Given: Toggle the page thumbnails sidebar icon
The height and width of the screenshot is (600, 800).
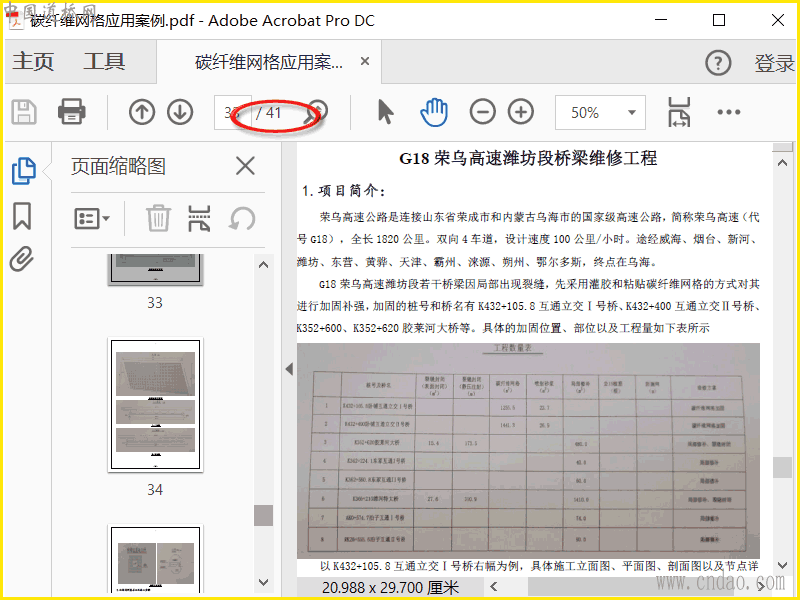Looking at the screenshot, I should pyautogui.click(x=23, y=171).
